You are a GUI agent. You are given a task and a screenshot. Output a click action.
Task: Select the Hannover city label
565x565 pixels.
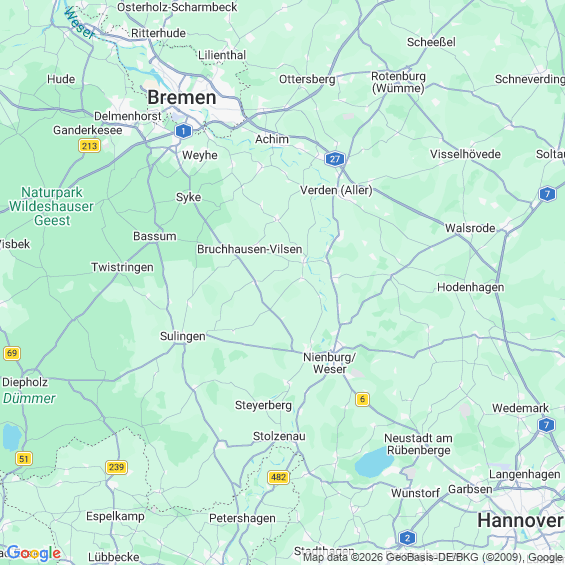pos(520,520)
